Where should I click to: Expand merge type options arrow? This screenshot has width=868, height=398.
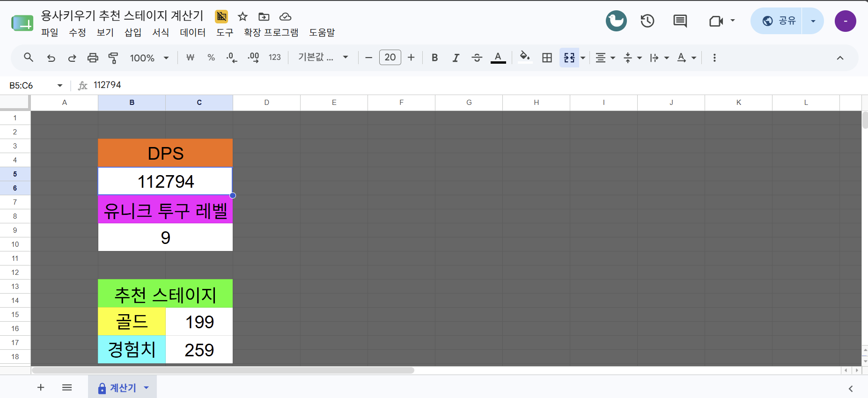pyautogui.click(x=583, y=58)
